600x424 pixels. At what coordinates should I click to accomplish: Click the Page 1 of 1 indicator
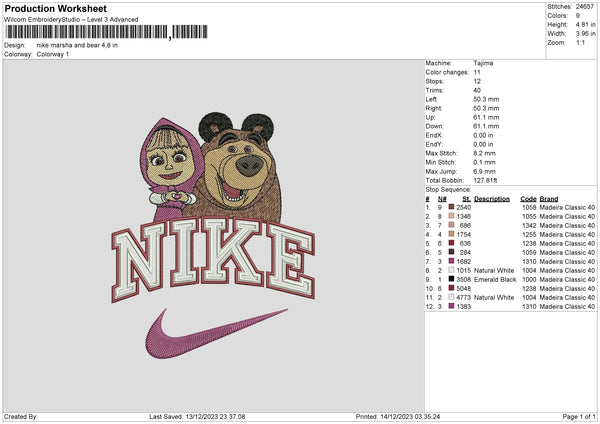[x=579, y=416]
